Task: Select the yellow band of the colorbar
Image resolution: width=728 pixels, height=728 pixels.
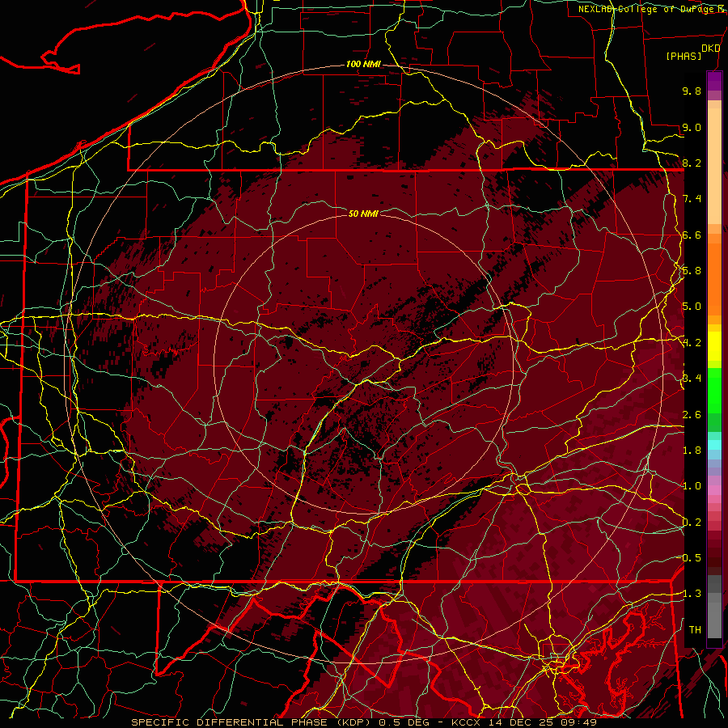Action: pos(714,346)
